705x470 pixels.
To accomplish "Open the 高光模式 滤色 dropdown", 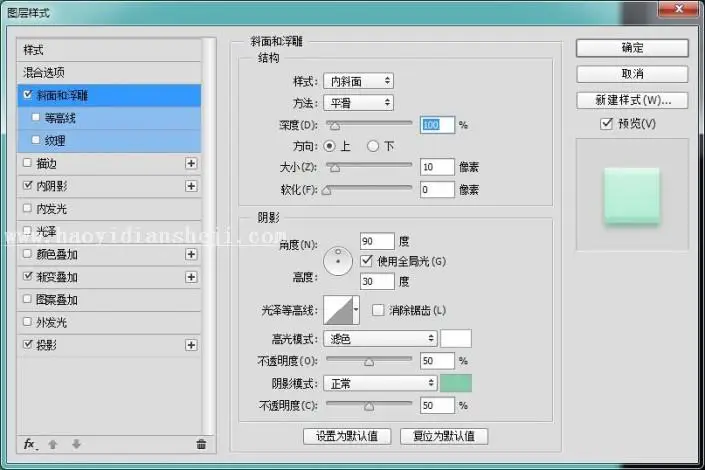I will tap(380, 338).
